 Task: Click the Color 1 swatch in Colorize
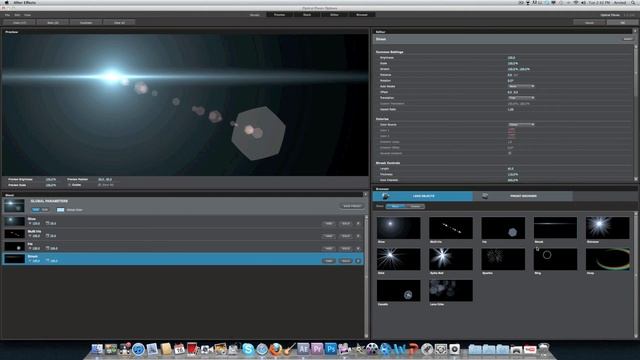[x=511, y=130]
